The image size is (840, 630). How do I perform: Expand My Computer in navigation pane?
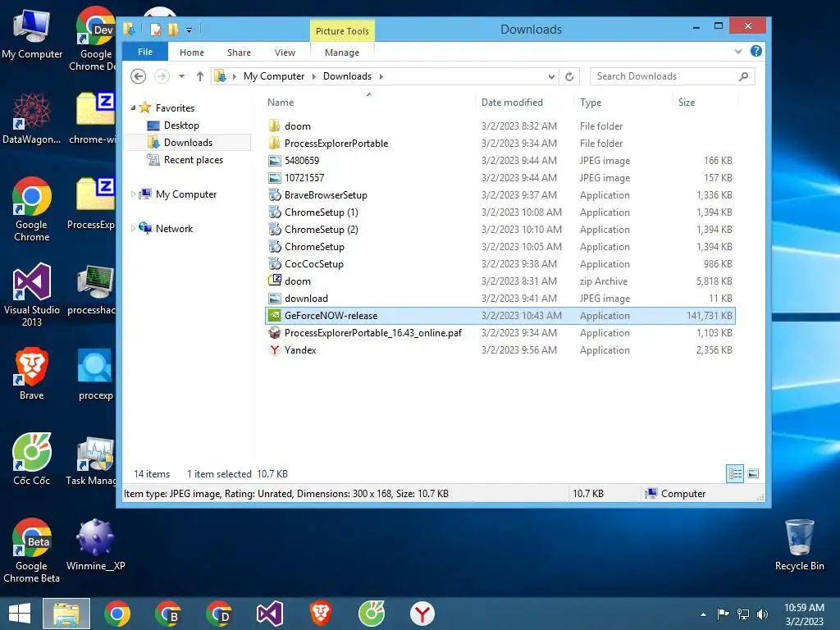(133, 194)
